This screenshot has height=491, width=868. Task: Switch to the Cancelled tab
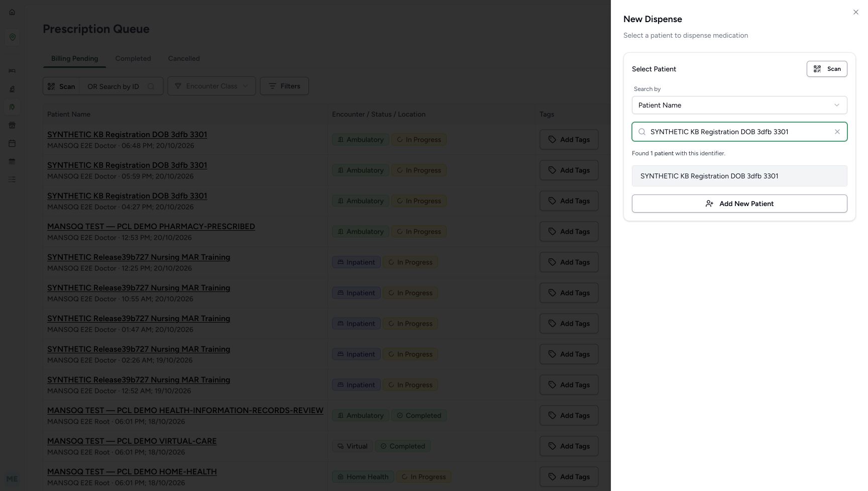coord(184,58)
